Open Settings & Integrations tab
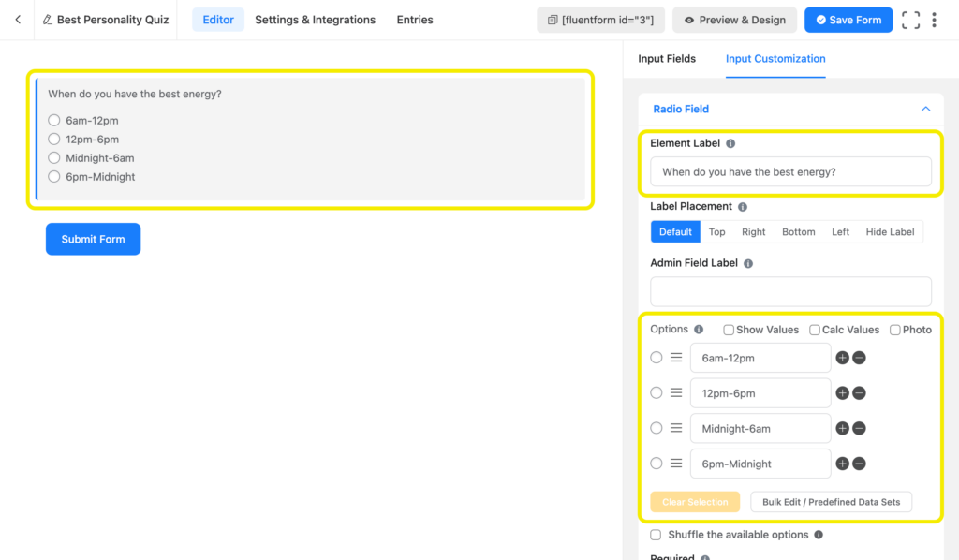Viewport: 959px width, 560px height. click(x=315, y=20)
